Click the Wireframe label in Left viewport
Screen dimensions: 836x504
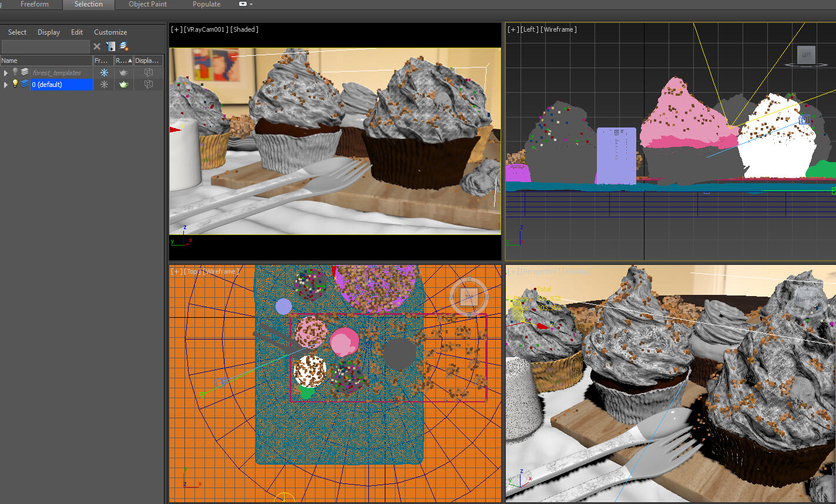coord(558,29)
